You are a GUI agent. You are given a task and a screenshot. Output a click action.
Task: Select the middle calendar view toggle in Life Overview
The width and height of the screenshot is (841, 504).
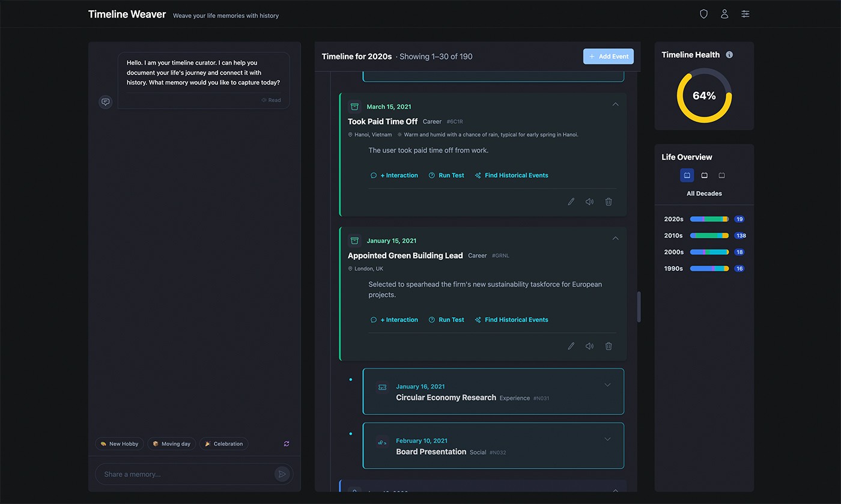pyautogui.click(x=704, y=175)
